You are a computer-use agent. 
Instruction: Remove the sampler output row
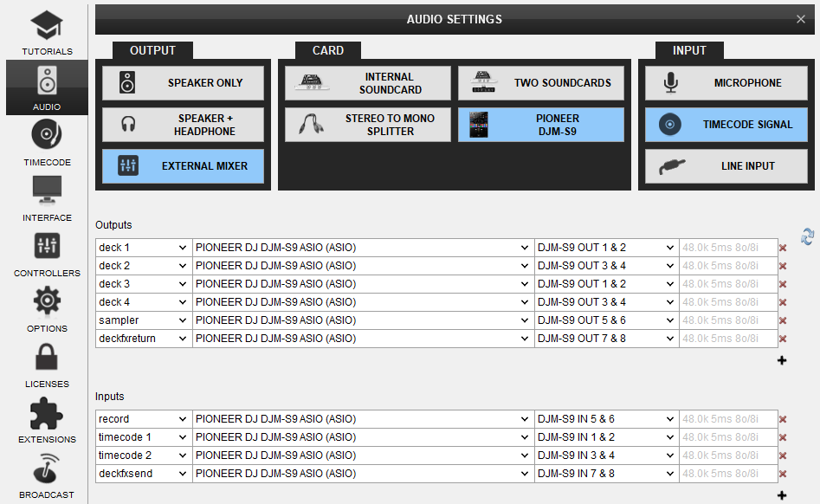click(783, 320)
